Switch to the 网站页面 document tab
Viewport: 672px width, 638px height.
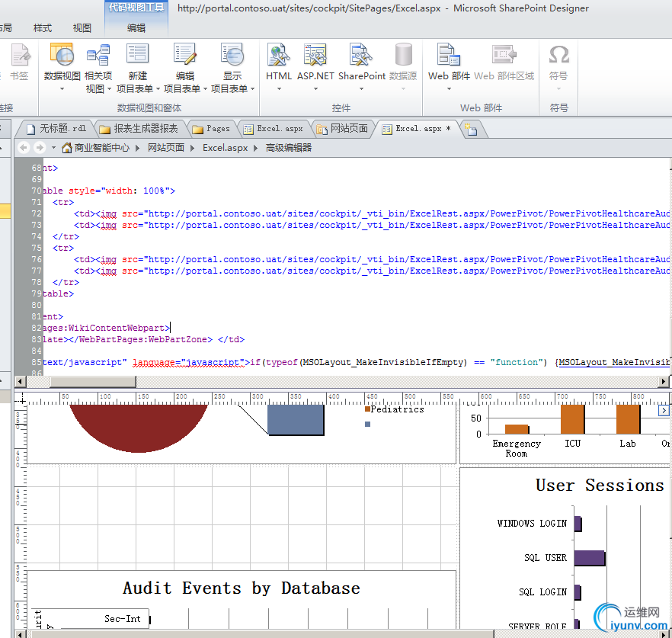pos(342,129)
